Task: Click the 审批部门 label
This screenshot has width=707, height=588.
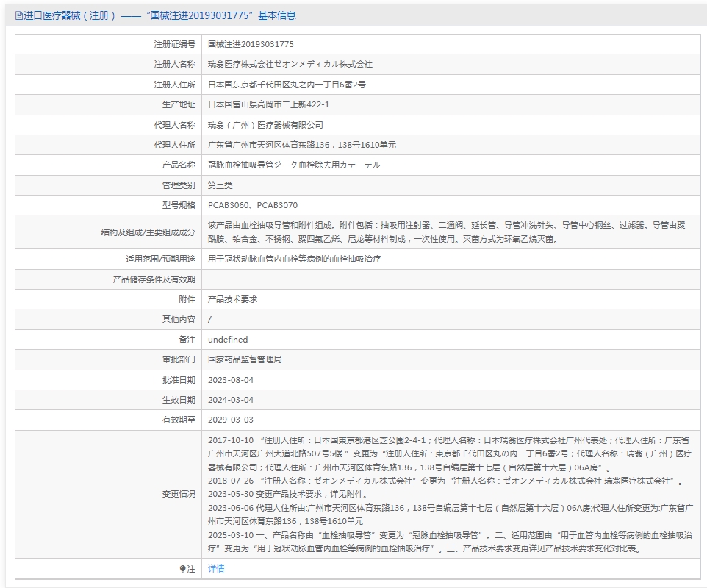Action: click(179, 359)
